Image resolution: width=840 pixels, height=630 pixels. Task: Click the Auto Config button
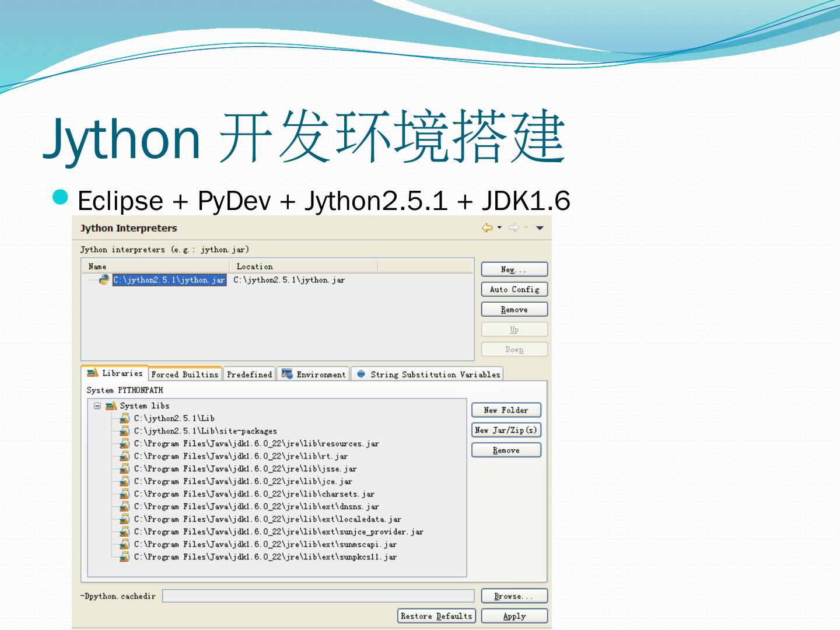coord(514,289)
